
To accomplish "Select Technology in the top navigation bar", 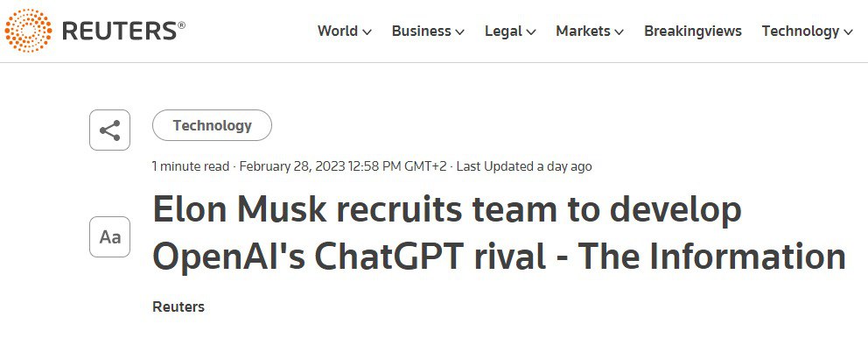I will point(801,31).
